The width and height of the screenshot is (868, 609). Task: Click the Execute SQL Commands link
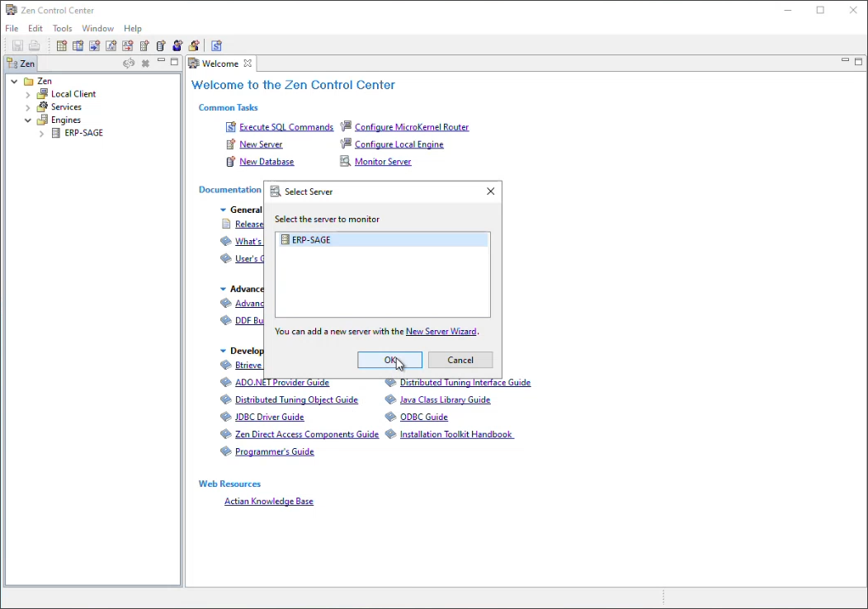(286, 127)
